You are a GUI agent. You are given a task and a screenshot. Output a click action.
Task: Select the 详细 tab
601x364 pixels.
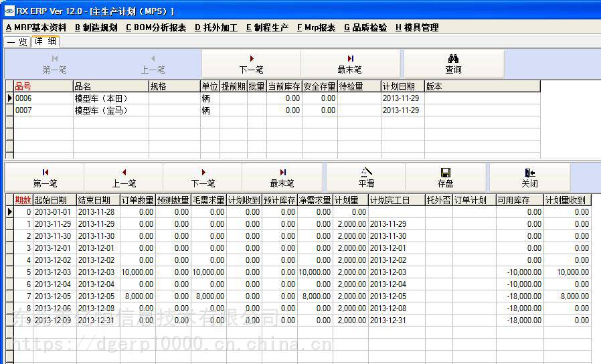coord(46,41)
